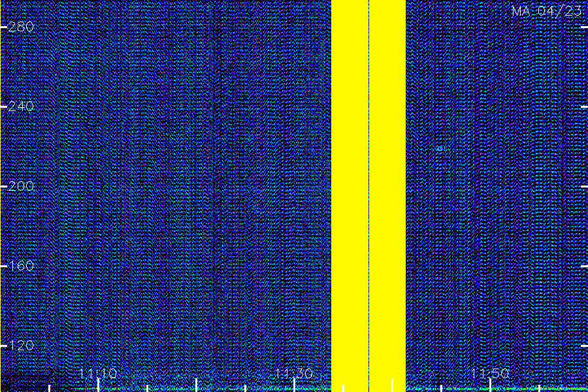The width and height of the screenshot is (588, 392).
Task: Click the 160 frequency axis label
Action: pyautogui.click(x=21, y=266)
